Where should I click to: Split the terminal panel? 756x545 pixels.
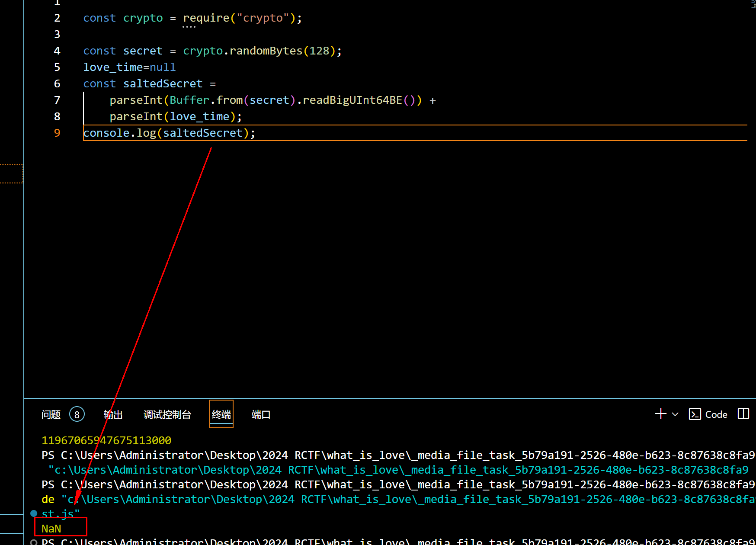pyautogui.click(x=743, y=414)
